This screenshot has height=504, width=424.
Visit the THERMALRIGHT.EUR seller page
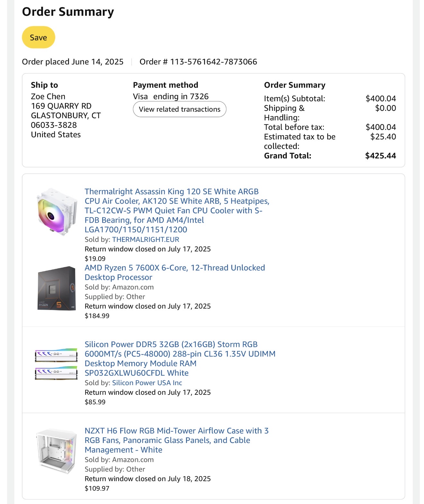[x=146, y=240]
